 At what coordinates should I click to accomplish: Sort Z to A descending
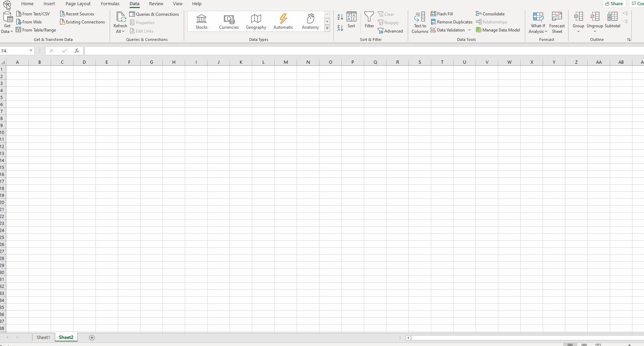340,28
